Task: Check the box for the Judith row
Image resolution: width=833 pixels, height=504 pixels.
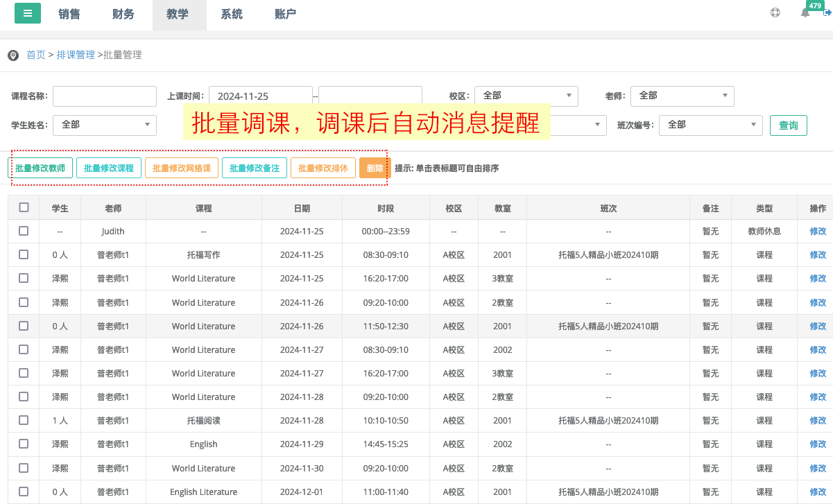Action: coord(24,231)
